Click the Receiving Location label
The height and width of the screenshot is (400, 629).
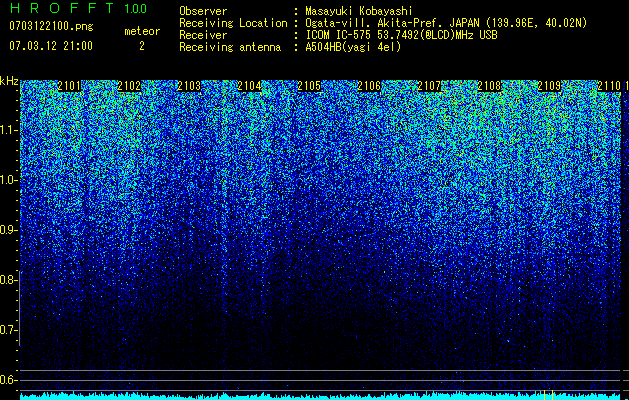pyautogui.click(x=233, y=23)
